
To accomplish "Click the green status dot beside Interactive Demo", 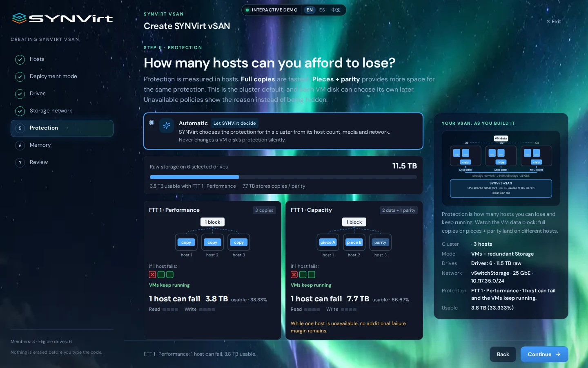I will click(x=247, y=10).
